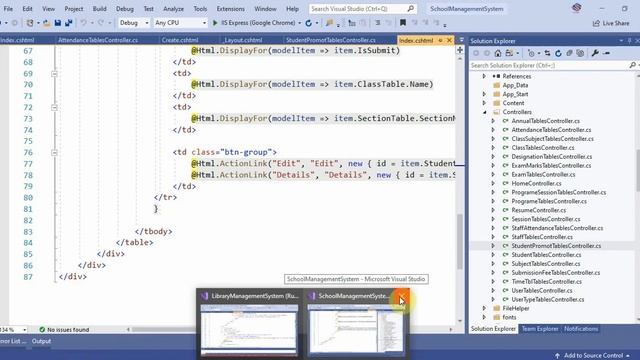640x360 pixels.
Task: Click the Switch Views icon in Solution Explorer
Action: [509, 53]
